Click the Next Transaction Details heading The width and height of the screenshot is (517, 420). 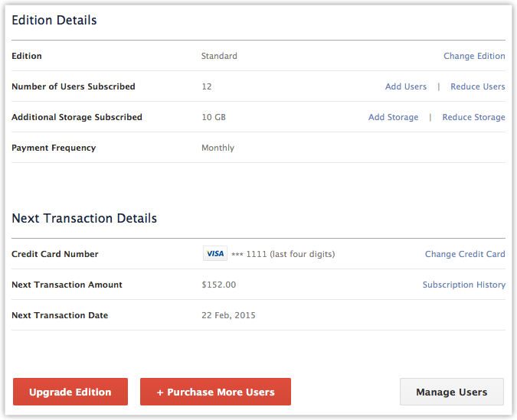84,218
